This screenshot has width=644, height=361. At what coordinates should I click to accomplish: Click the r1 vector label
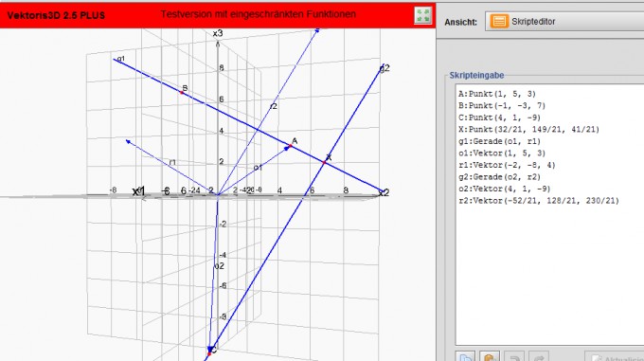[172, 163]
